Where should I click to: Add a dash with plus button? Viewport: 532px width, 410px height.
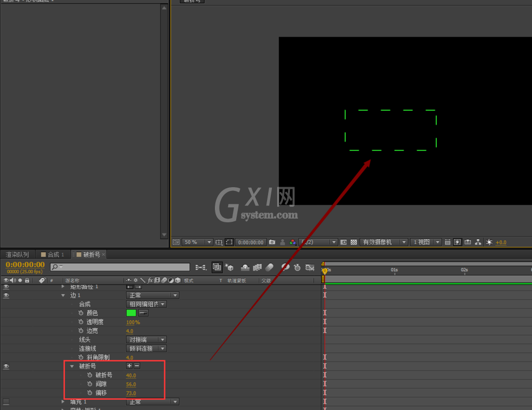[129, 365]
